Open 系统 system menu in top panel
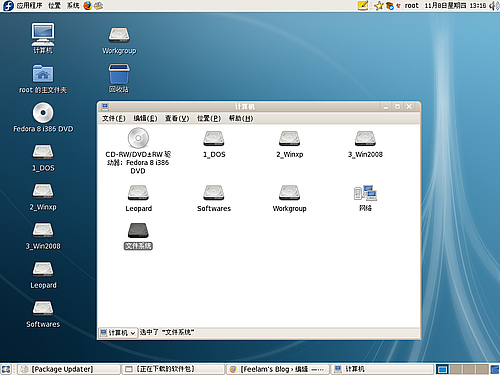Viewport: 500px width, 375px height. [73, 5]
